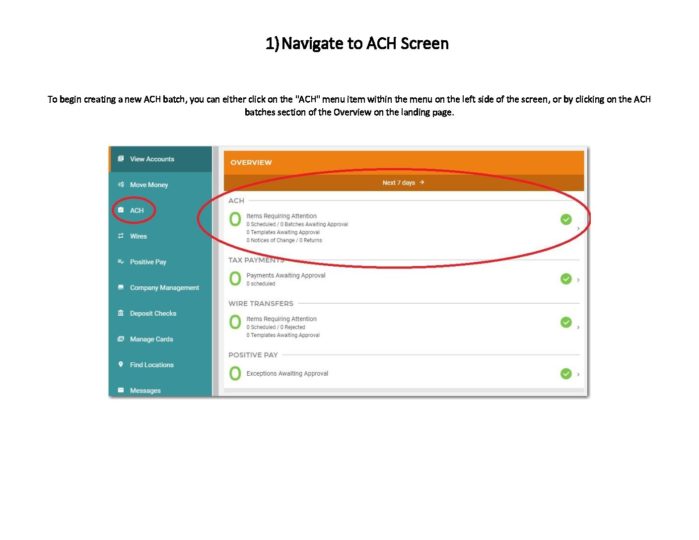
Task: Expand Wire Transfers row chevron
Action: [x=578, y=327]
